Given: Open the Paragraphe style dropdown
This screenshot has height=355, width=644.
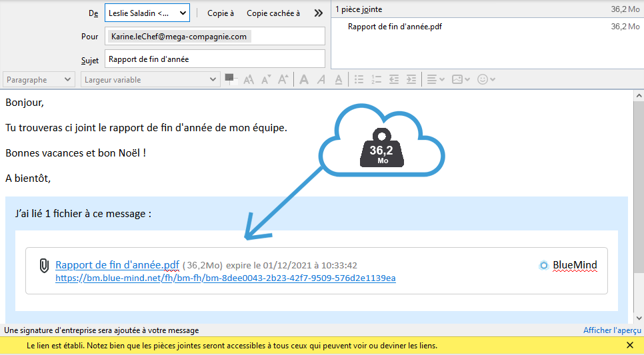Looking at the screenshot, I should (39, 79).
